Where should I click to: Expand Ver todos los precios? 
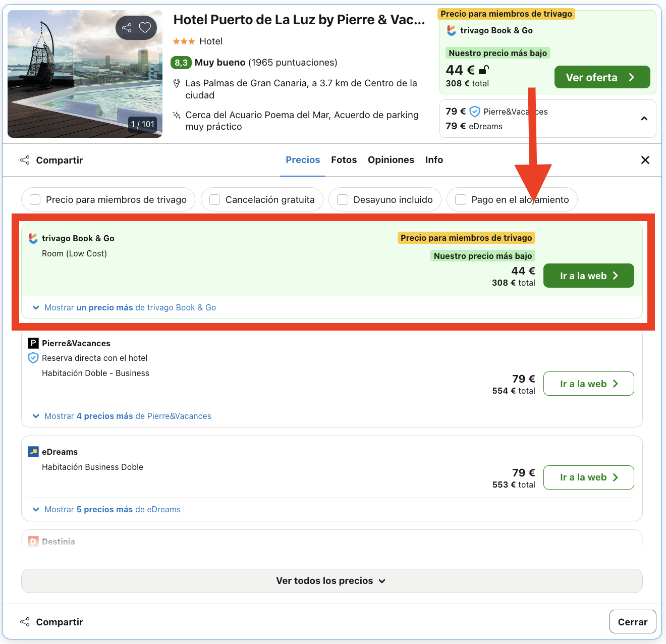[x=331, y=581]
